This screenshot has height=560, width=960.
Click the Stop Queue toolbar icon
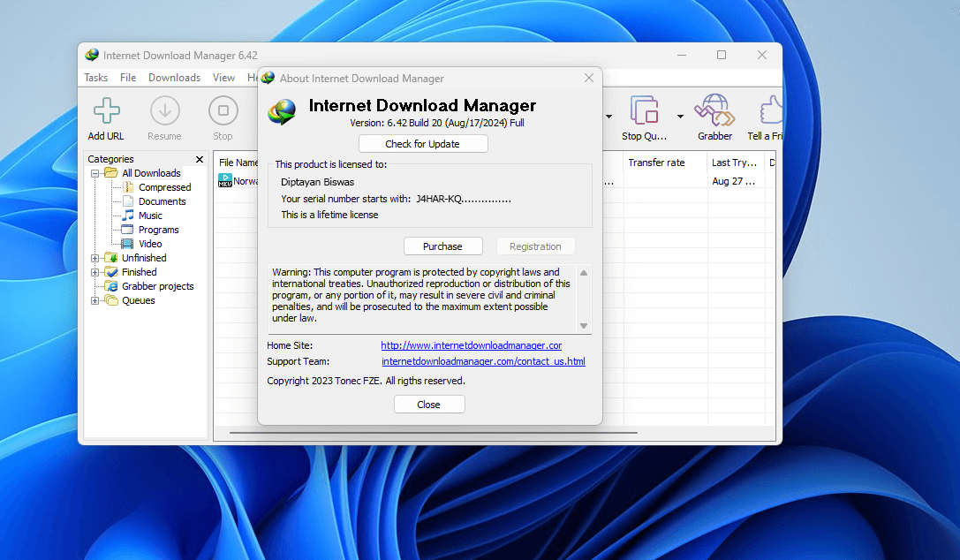coord(644,111)
